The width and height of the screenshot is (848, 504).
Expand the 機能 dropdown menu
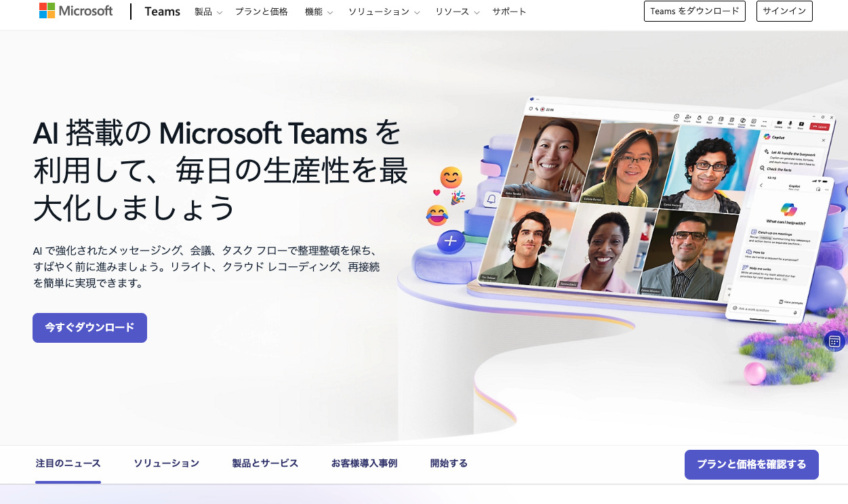(x=319, y=12)
